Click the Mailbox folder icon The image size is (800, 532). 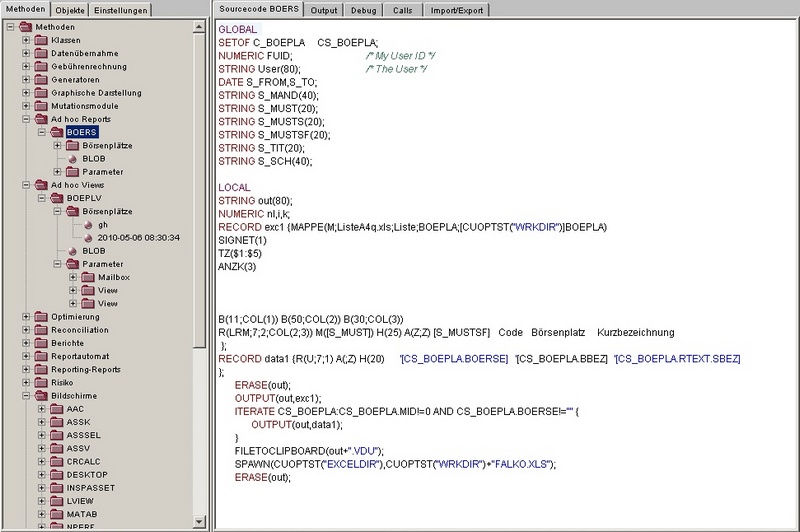coord(88,277)
